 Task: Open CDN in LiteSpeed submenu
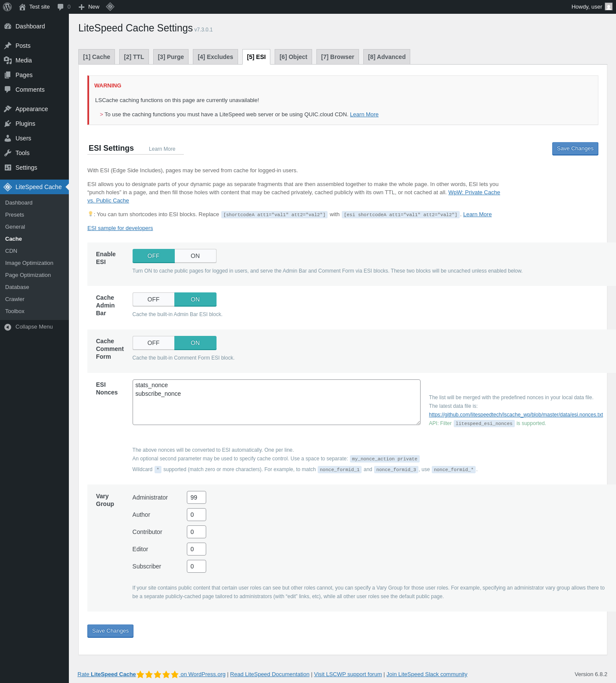(x=34, y=251)
